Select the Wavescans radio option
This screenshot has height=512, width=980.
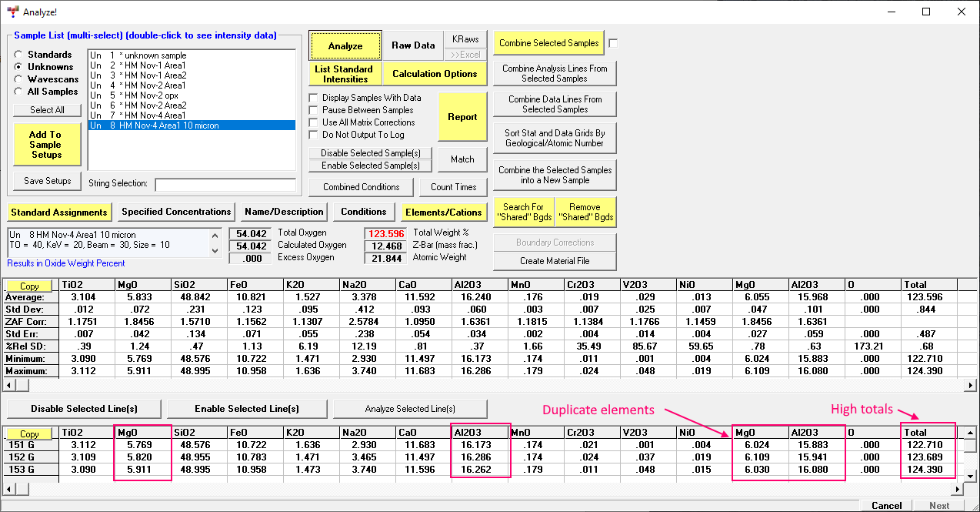click(18, 79)
